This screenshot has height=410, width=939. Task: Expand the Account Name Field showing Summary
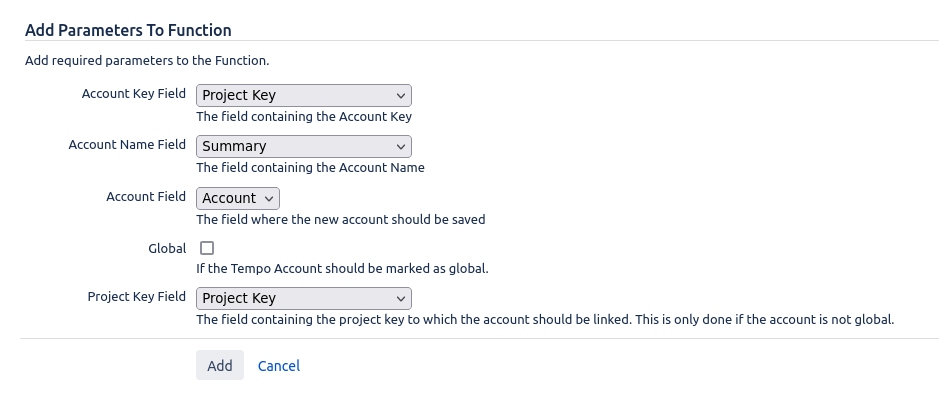tap(304, 147)
